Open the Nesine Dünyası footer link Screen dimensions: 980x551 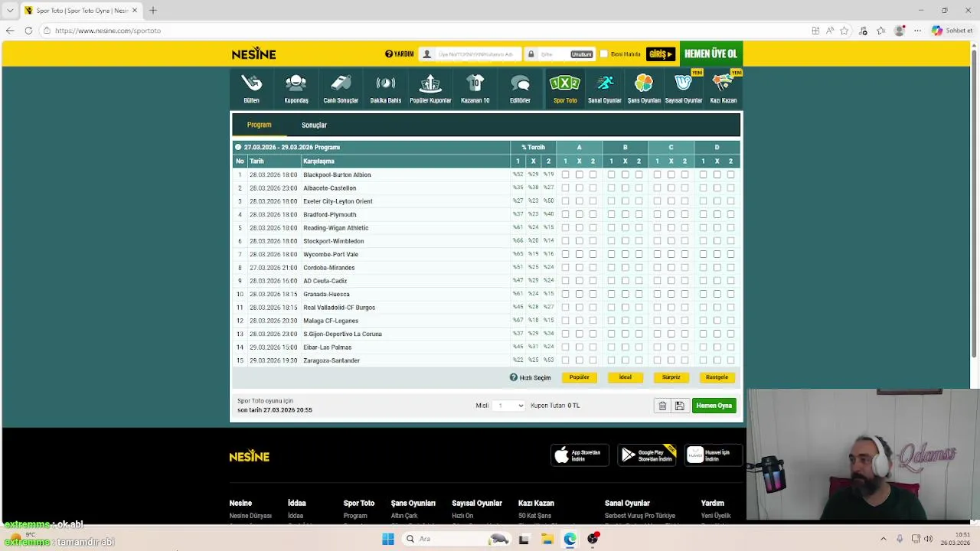click(250, 516)
